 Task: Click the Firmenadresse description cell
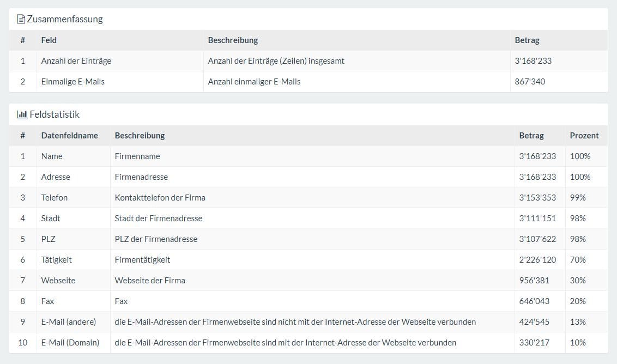141,177
